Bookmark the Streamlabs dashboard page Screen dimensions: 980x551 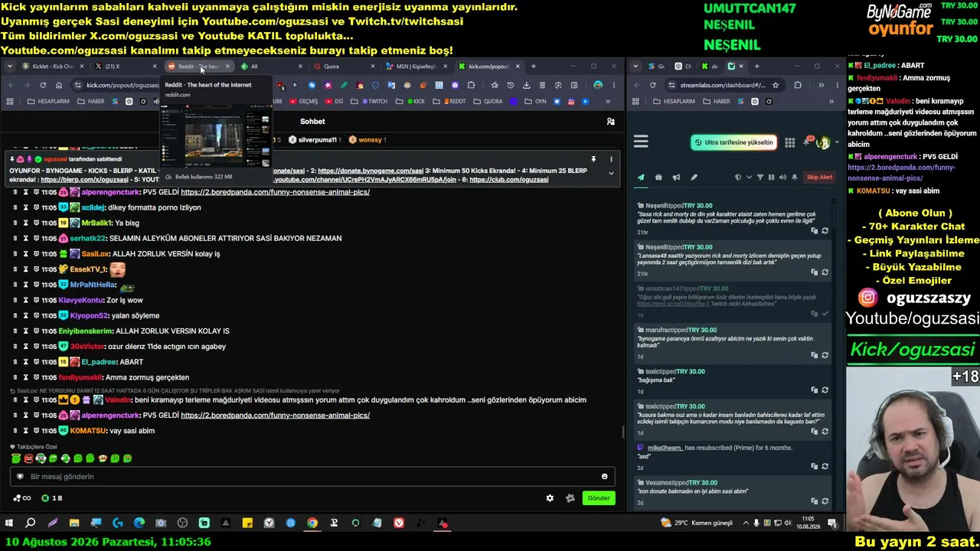776,85
